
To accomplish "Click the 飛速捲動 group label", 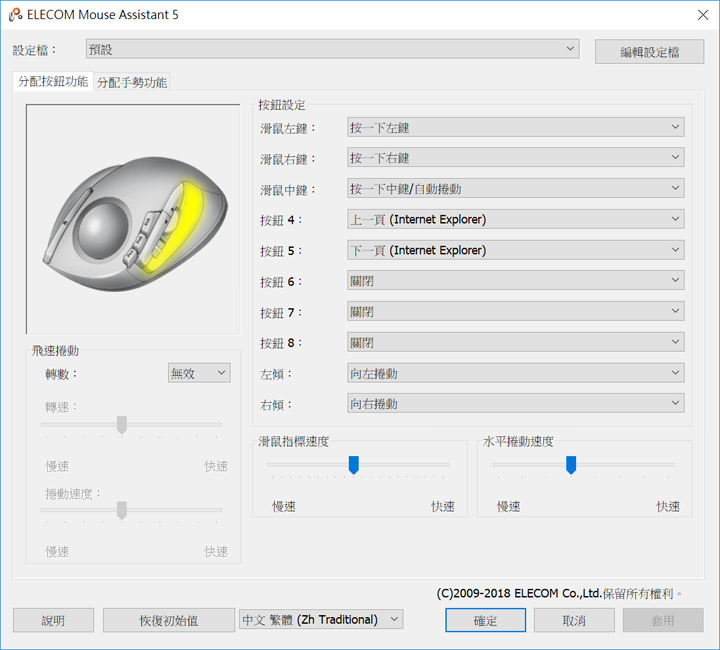I will (x=55, y=351).
